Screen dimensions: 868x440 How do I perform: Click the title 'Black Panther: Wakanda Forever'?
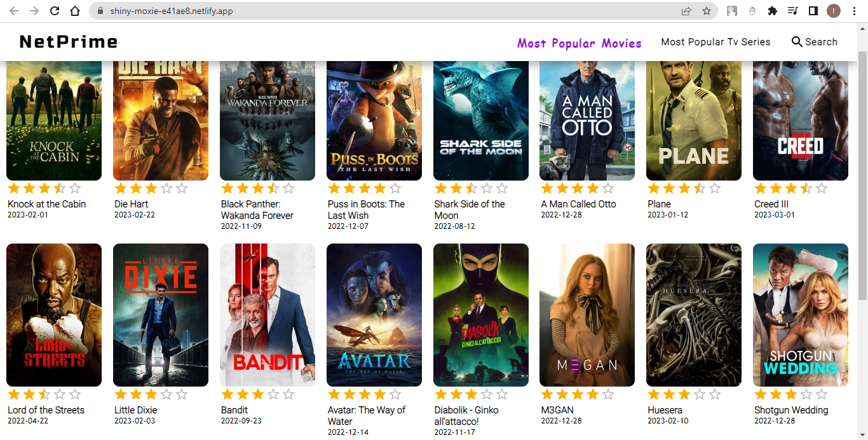point(257,210)
